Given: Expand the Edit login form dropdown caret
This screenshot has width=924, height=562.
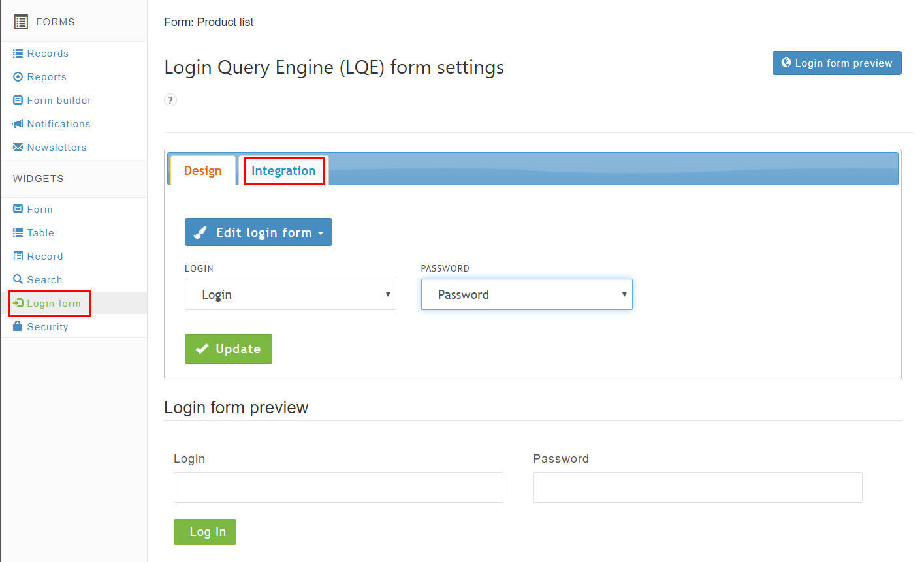Looking at the screenshot, I should 321,233.
